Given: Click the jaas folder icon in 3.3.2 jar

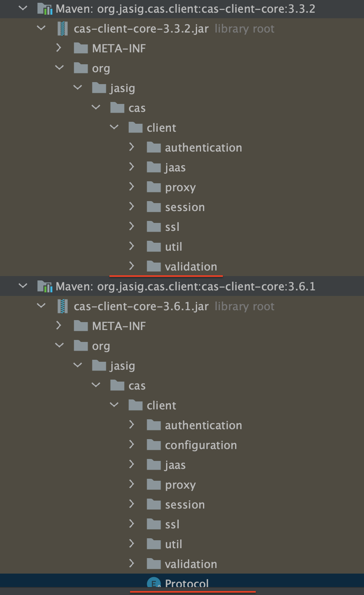Looking at the screenshot, I should pos(154,167).
